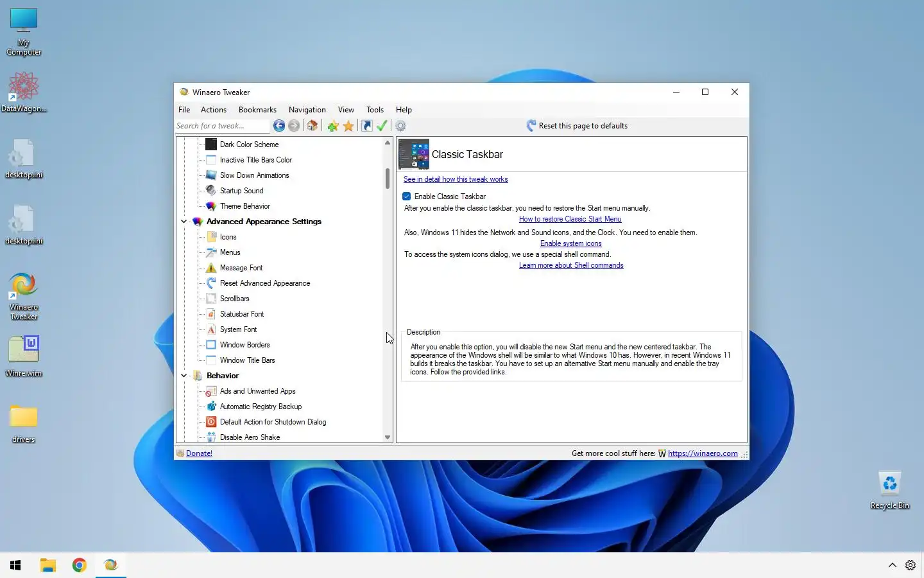Image resolution: width=924 pixels, height=578 pixels.
Task: Click Default Action for Shutdown Dialog icon
Action: click(211, 422)
